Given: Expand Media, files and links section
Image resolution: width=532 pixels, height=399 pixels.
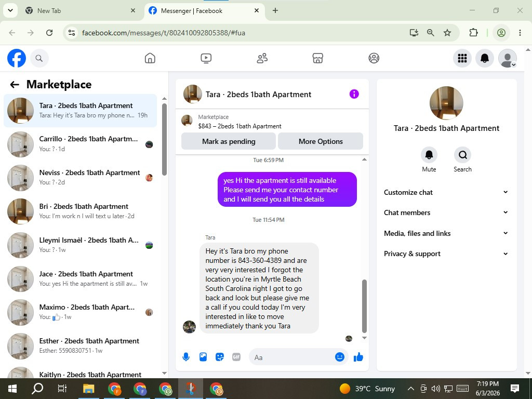Looking at the screenshot, I should click(446, 233).
